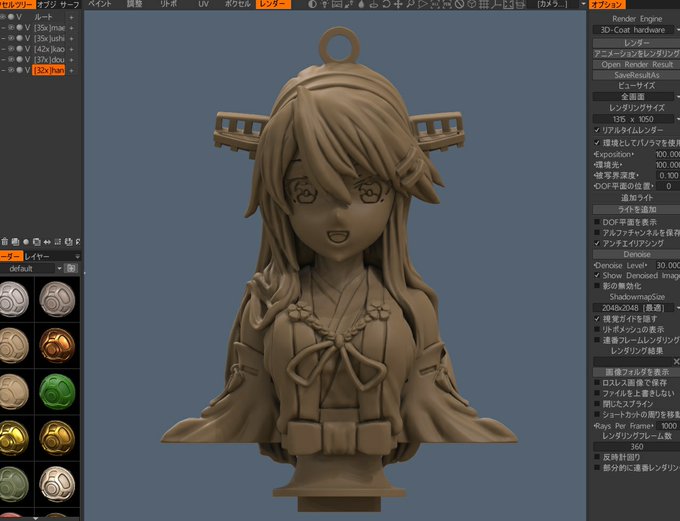The width and height of the screenshot is (680, 521).
Task: Enable アルファチャンネルを保存 checkbox
Action: point(597,233)
